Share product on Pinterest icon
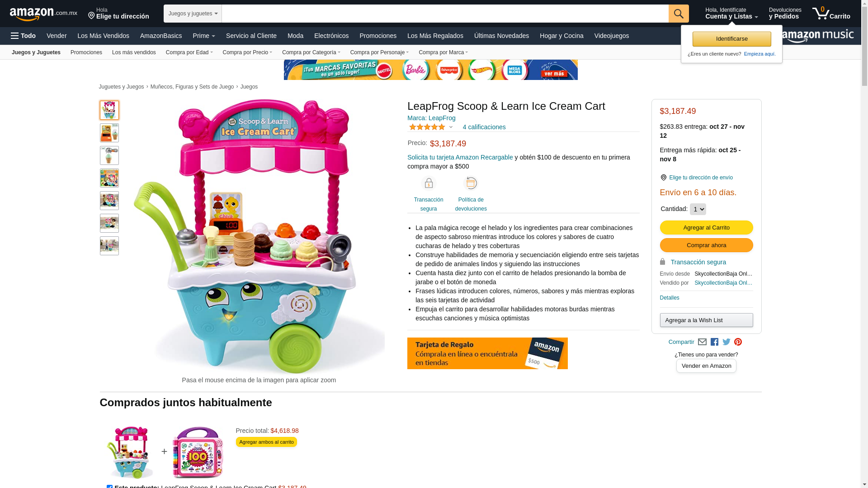 click(738, 342)
